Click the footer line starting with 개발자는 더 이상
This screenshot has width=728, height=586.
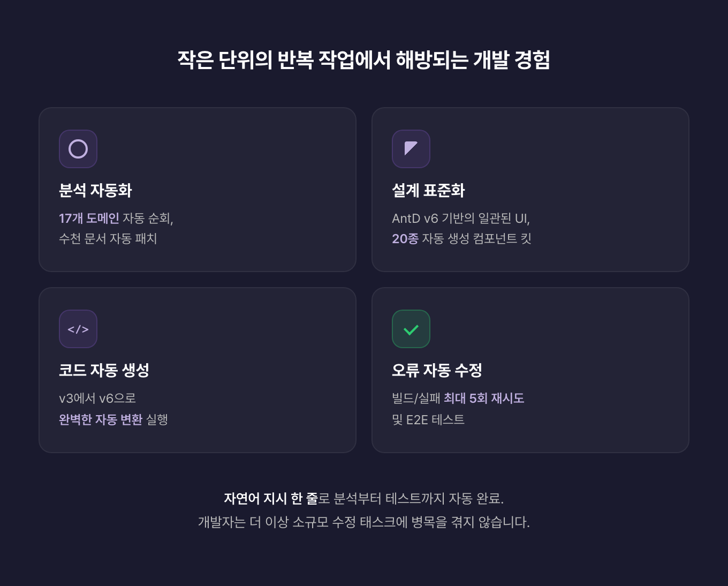click(x=364, y=522)
